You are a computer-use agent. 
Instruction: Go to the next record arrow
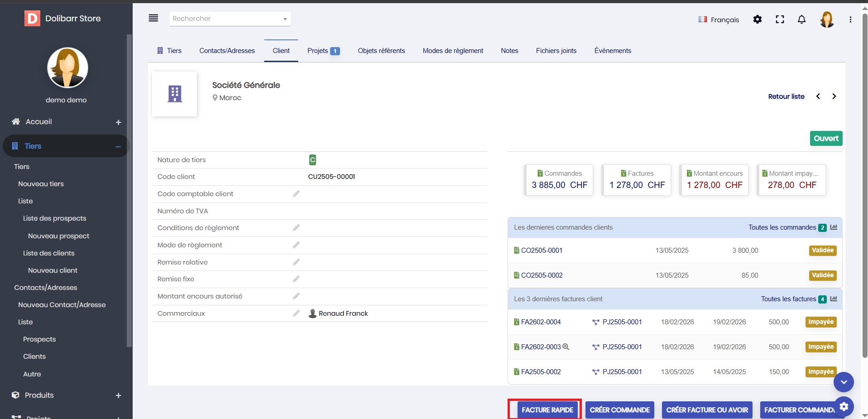click(x=834, y=96)
